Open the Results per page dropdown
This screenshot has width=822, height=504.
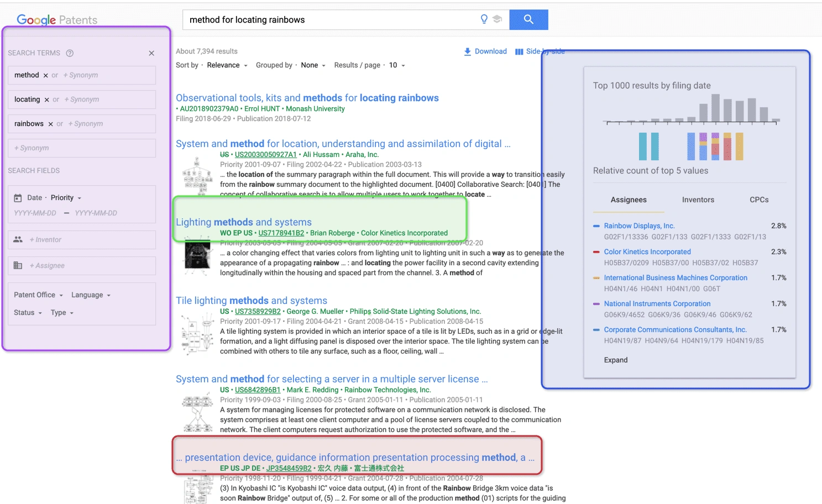tap(397, 65)
